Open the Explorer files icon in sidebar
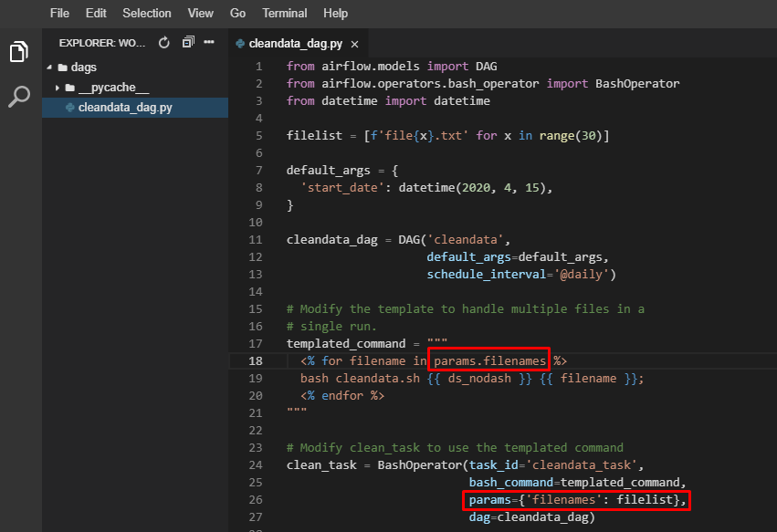The width and height of the screenshot is (777, 532). 19,51
